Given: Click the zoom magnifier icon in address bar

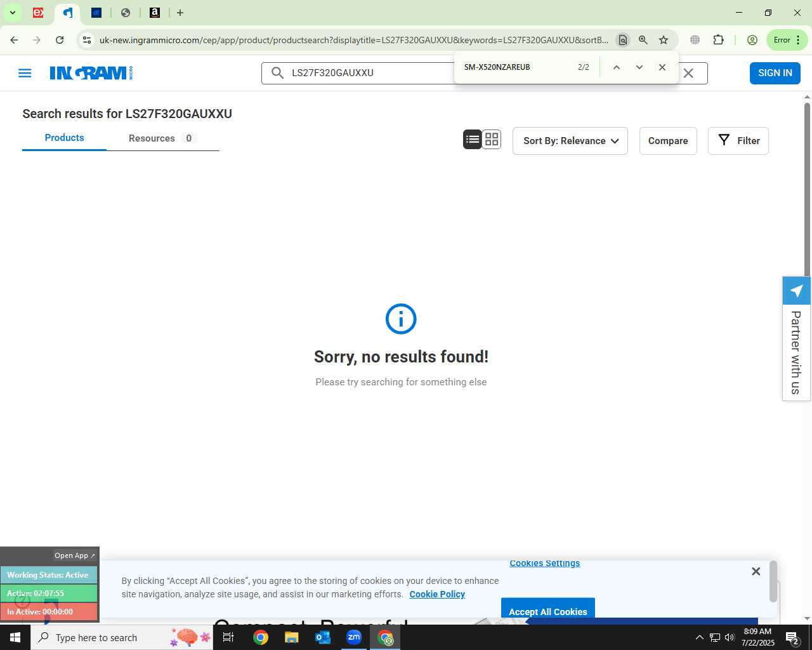Looking at the screenshot, I should [643, 40].
